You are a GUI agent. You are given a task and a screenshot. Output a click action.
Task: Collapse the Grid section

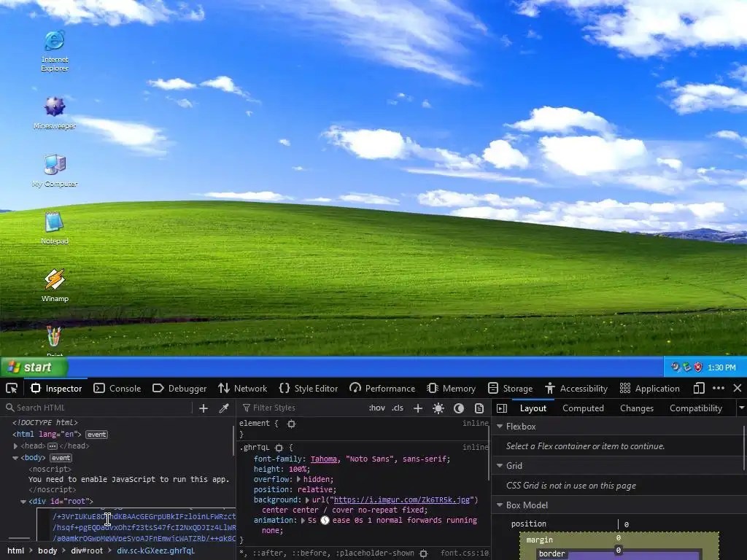[x=500, y=466]
